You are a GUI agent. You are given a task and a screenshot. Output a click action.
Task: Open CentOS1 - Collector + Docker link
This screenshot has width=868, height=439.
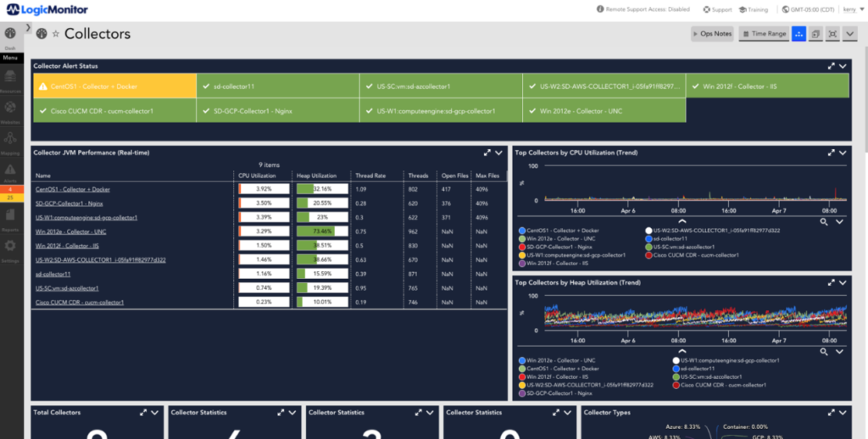pyautogui.click(x=73, y=189)
